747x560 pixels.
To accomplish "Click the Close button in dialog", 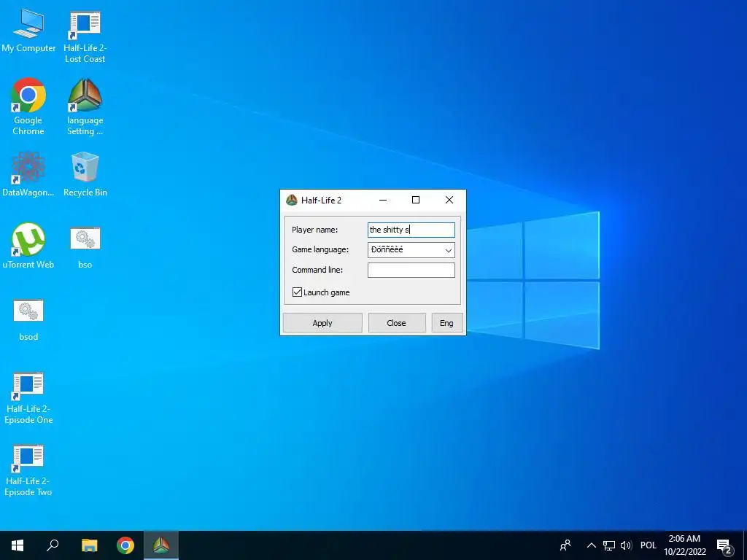I will coord(396,323).
